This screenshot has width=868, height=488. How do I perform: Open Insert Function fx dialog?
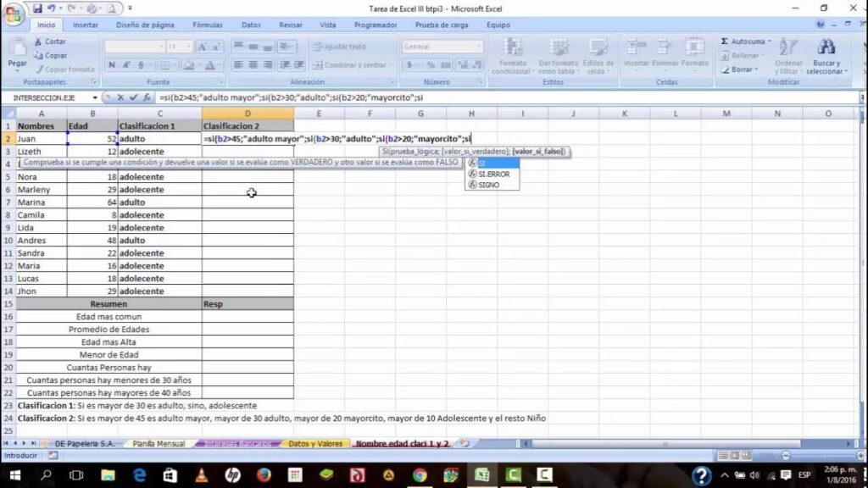145,97
